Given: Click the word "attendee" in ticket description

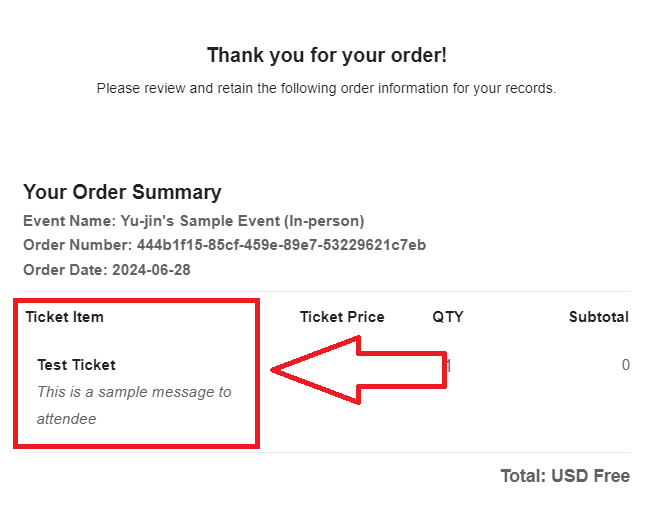Looking at the screenshot, I should pyautogui.click(x=67, y=419).
